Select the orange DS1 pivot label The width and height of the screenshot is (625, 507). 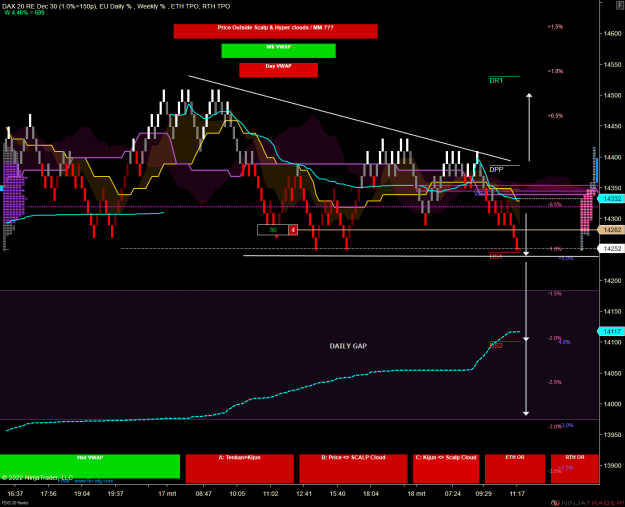(496, 257)
